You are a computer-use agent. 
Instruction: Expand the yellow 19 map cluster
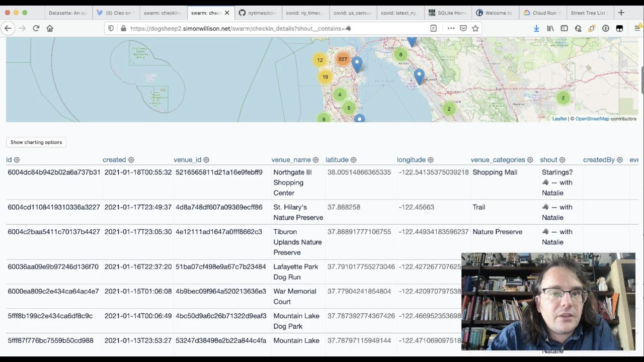(x=325, y=77)
